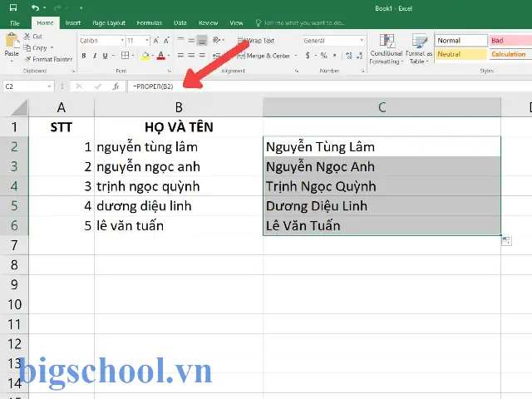532x399 pixels.
Task: Apply the Bad cell style
Action: (x=510, y=41)
